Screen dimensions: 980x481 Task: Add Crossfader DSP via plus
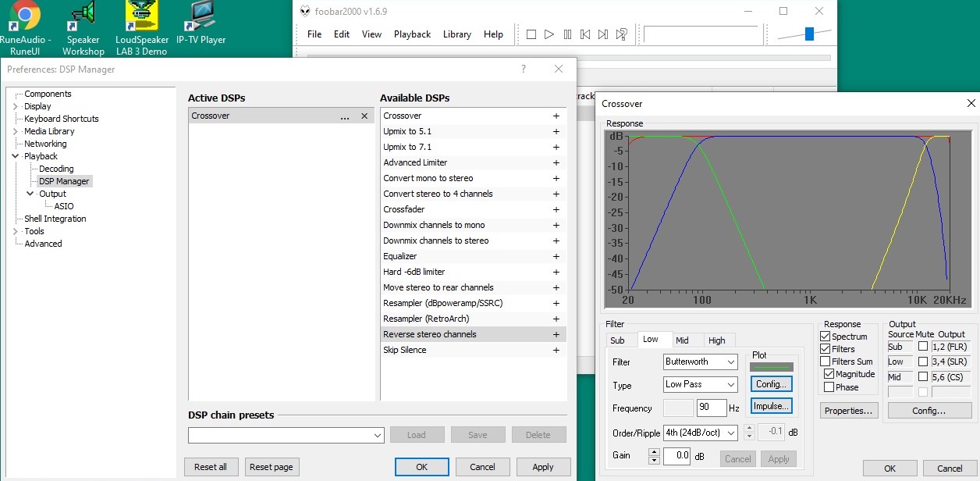tap(556, 209)
